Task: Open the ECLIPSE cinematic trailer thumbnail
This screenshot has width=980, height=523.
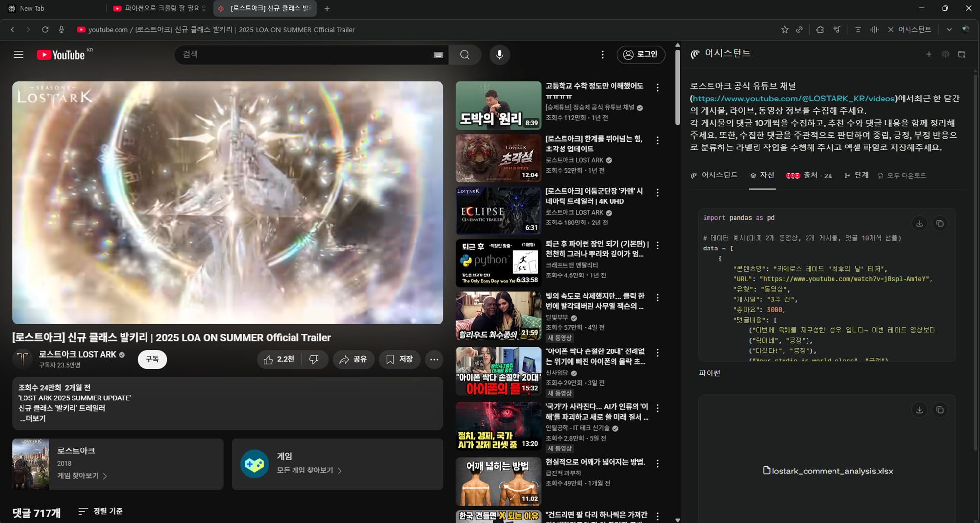Action: [498, 211]
